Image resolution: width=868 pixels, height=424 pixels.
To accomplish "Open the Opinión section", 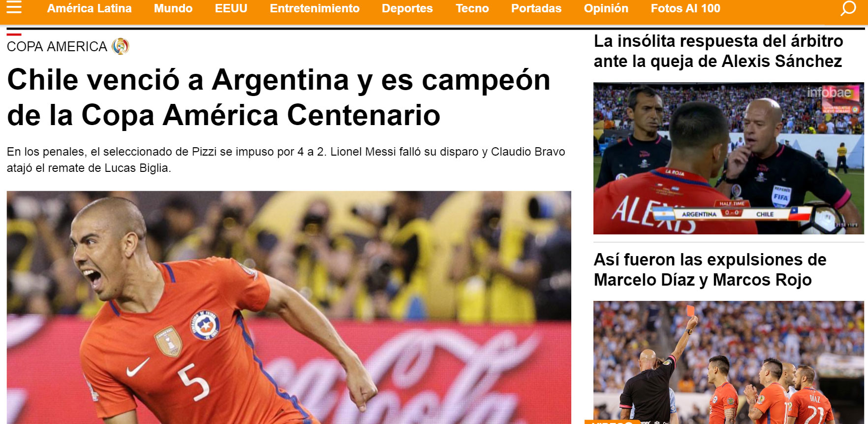I will (606, 8).
